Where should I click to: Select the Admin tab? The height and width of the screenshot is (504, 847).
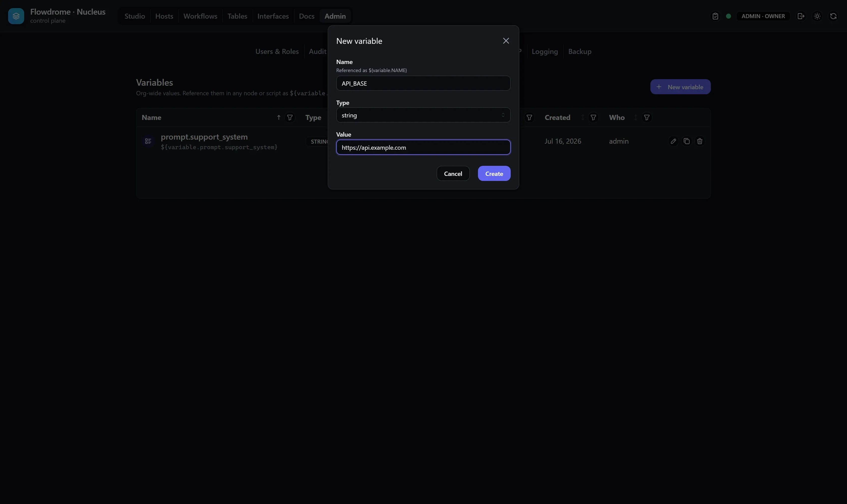(335, 16)
